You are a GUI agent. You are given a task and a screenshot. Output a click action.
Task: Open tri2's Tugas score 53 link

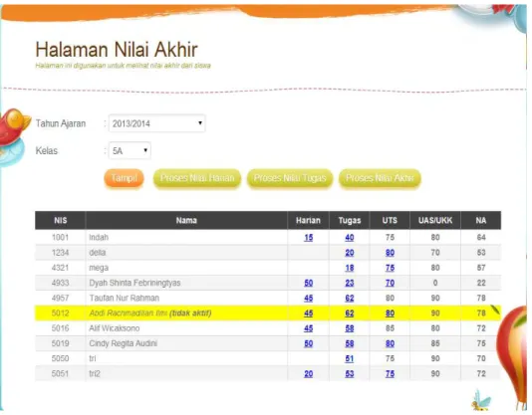[350, 373]
